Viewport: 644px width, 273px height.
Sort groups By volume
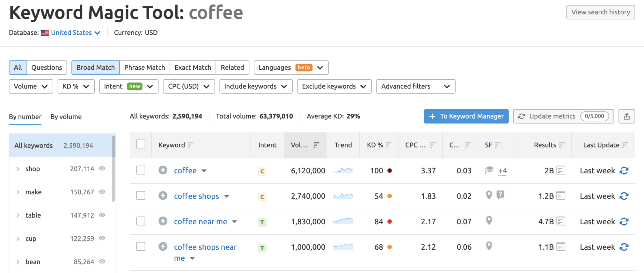point(66,117)
